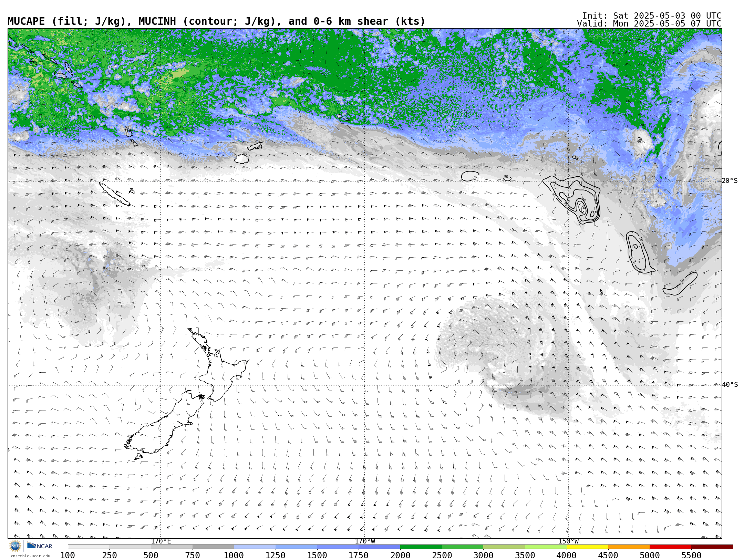Pick the olive 3000–3500 colorbar segment
This screenshot has height=560, width=744.
point(504,547)
